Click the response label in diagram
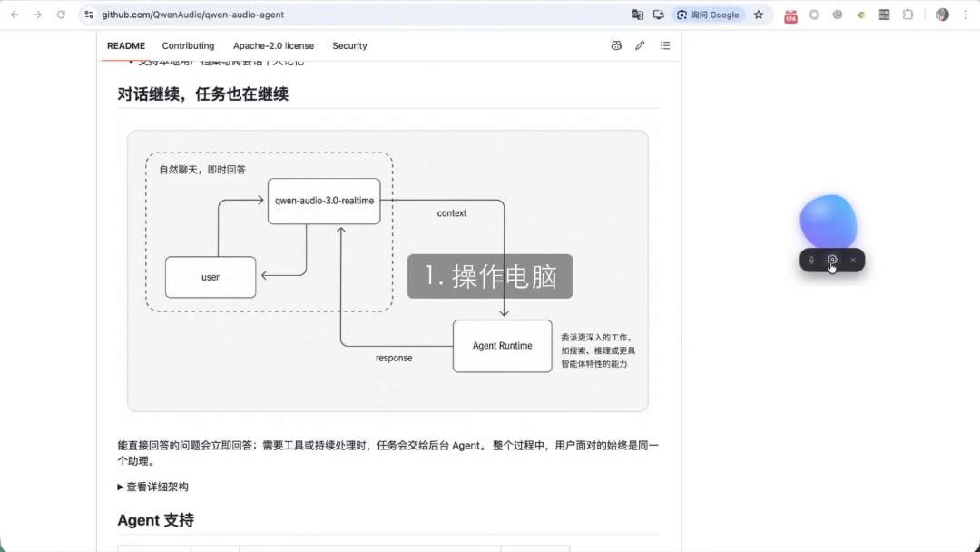980x552 pixels. point(394,359)
